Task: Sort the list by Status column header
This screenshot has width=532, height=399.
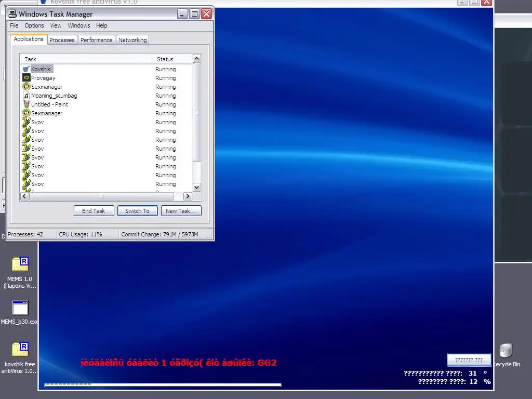Action: pos(172,59)
